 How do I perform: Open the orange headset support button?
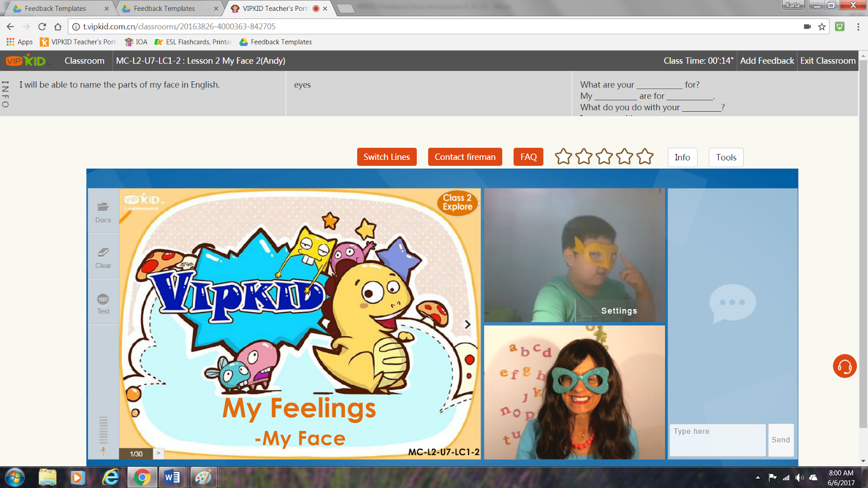pos(845,367)
